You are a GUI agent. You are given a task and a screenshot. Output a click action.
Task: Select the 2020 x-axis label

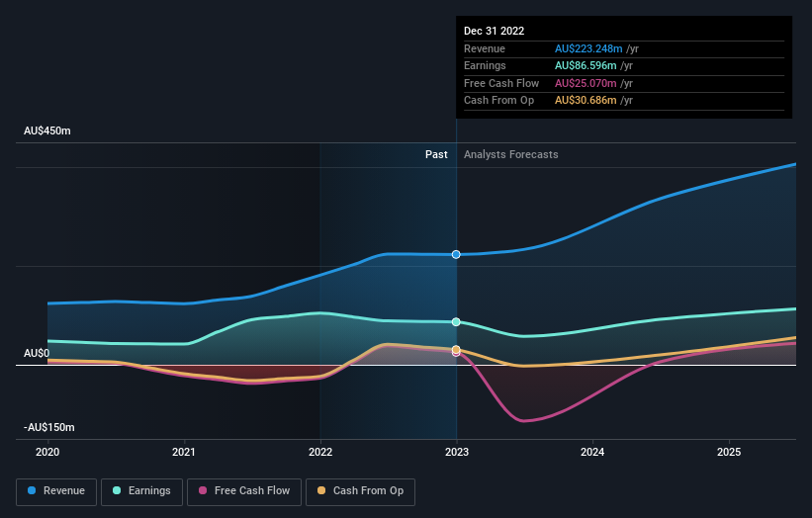coord(47,452)
